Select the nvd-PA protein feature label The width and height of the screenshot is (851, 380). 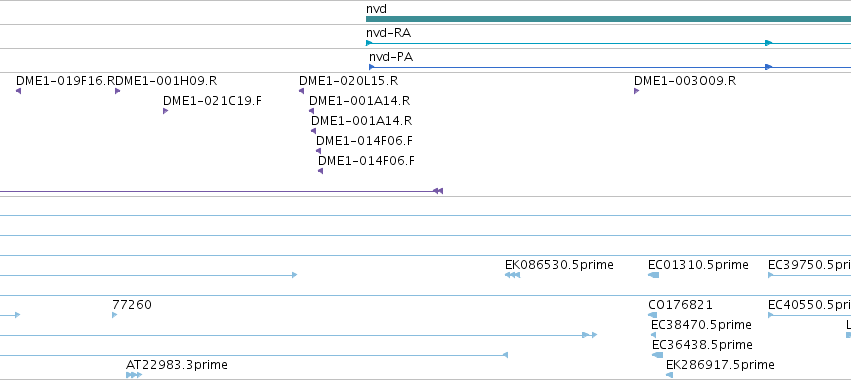click(x=391, y=57)
